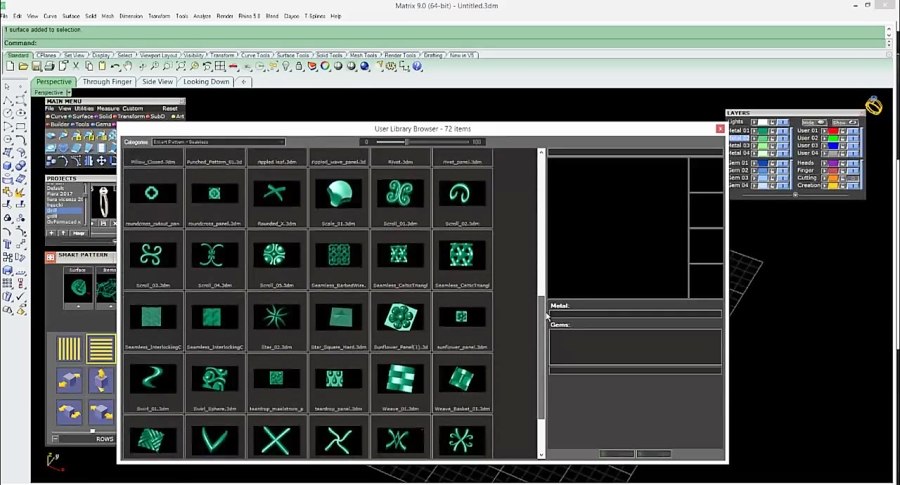Expand Metal 03 layer arrow

click(x=754, y=146)
